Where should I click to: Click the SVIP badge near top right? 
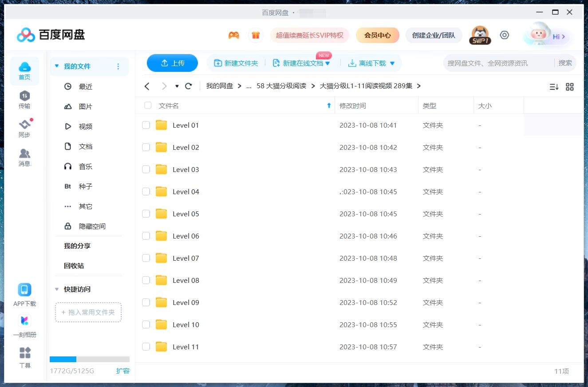click(480, 35)
